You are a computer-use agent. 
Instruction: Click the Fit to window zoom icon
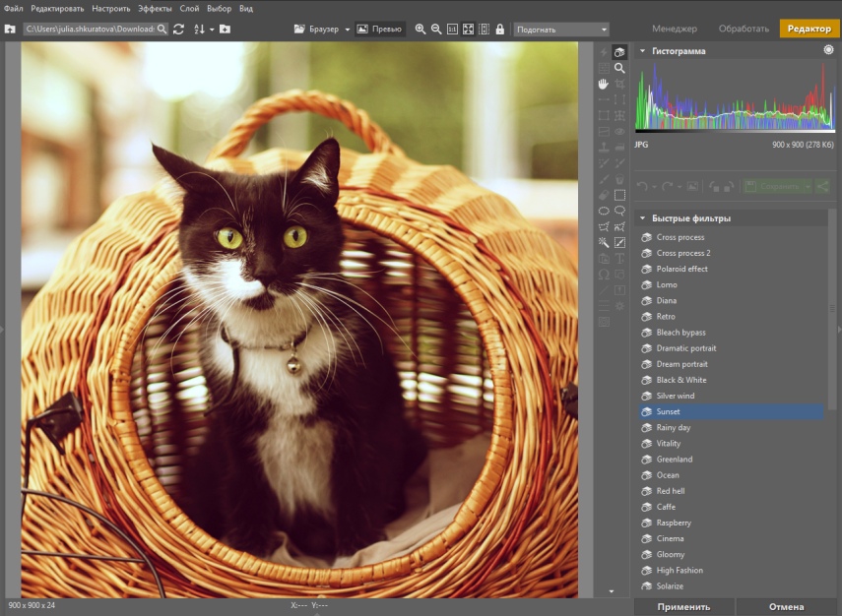(x=468, y=29)
